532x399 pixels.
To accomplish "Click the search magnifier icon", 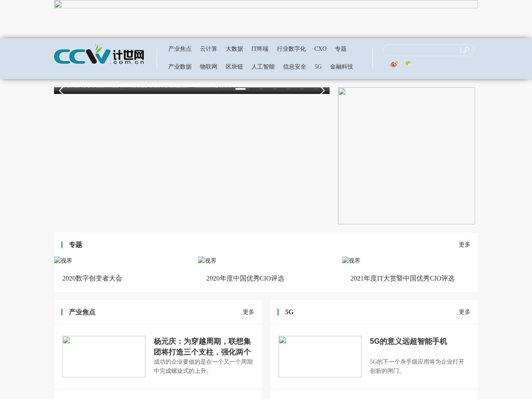I will [x=466, y=50].
